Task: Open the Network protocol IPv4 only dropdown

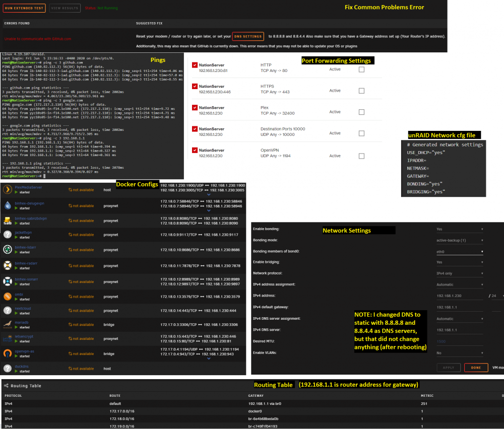Action: click(x=460, y=273)
